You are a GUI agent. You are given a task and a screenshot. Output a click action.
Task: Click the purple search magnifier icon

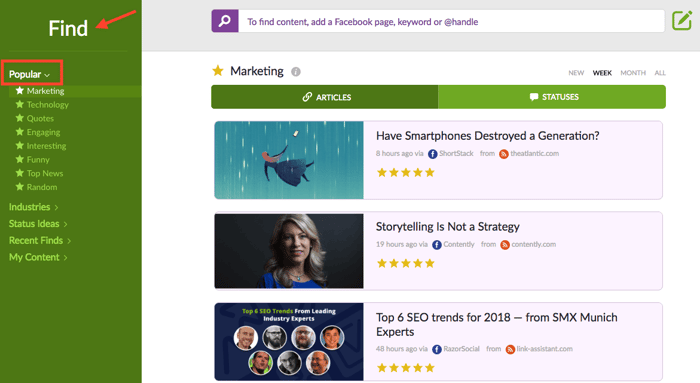click(x=225, y=21)
